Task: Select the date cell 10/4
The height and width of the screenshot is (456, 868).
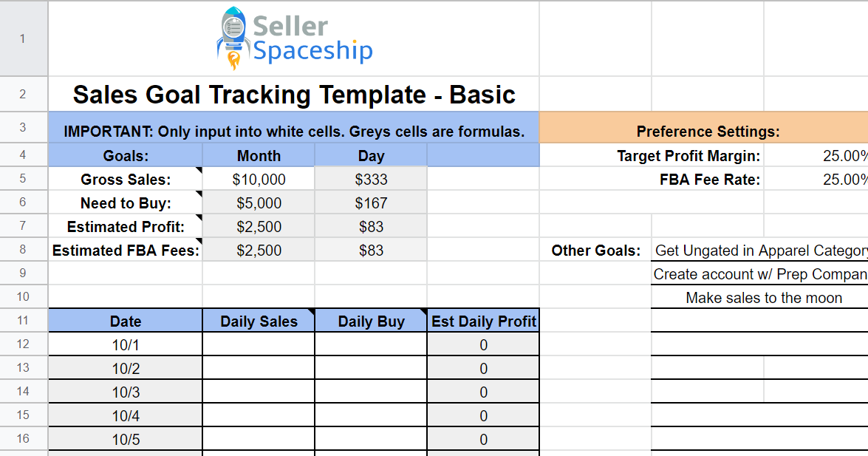Action: (x=126, y=415)
